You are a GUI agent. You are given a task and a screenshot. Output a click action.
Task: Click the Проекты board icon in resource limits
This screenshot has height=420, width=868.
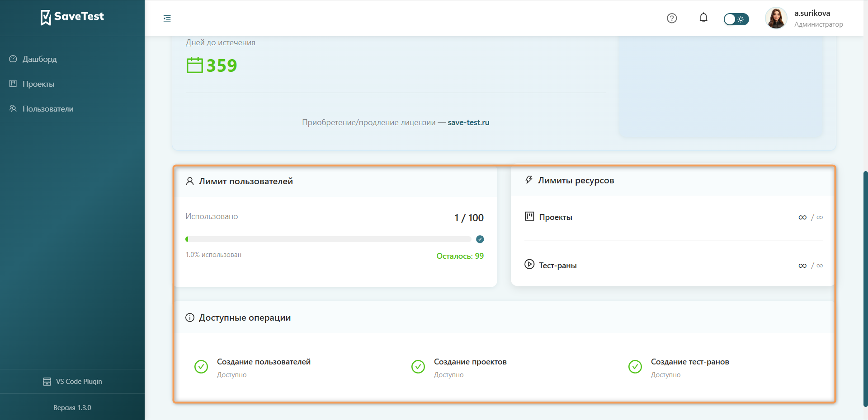point(529,216)
